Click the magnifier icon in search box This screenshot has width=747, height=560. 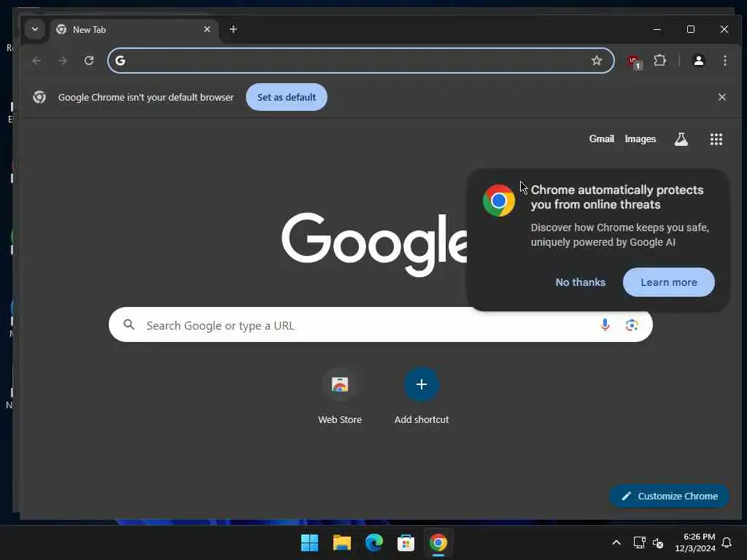128,324
